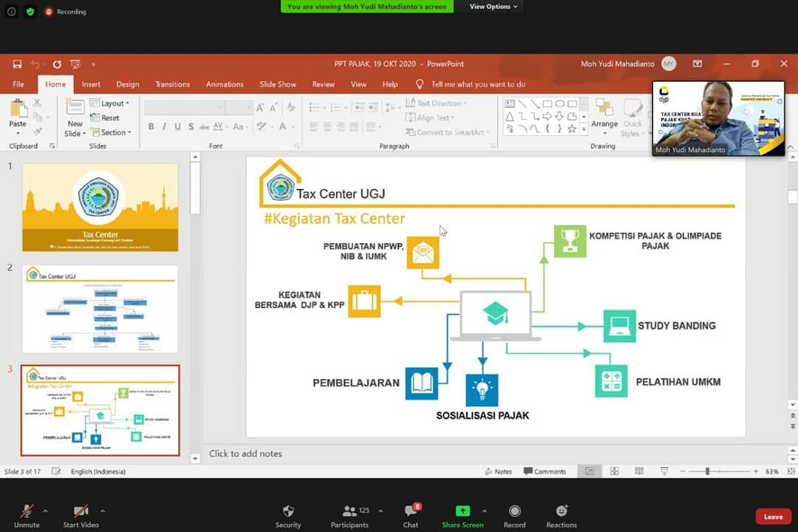Open the Reactions menu

coord(562,511)
